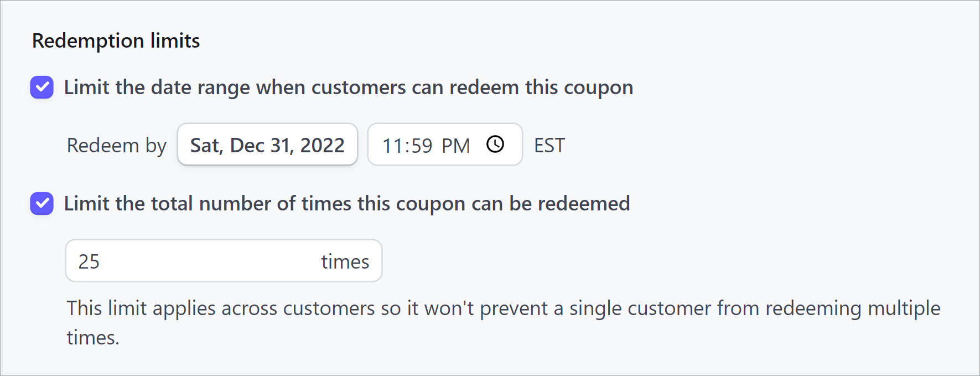This screenshot has width=980, height=376.
Task: Click the clock icon in time field
Action: [x=495, y=145]
